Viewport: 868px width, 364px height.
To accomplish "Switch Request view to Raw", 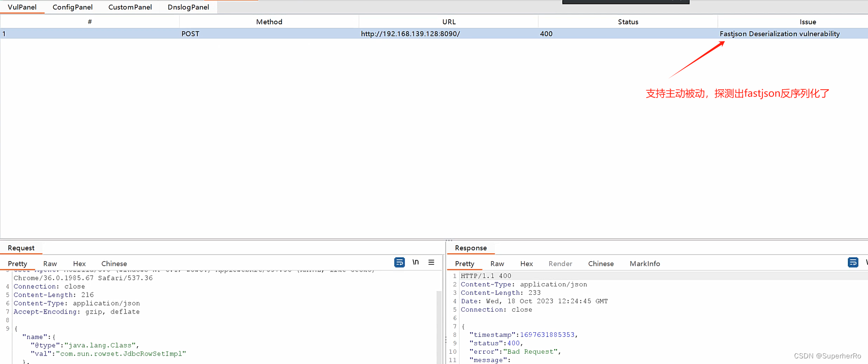I will coord(50,264).
